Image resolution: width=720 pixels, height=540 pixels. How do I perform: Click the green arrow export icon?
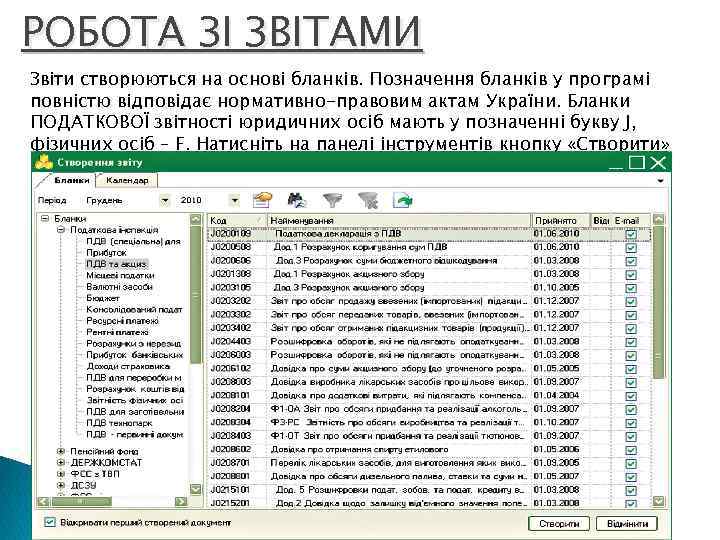(403, 200)
